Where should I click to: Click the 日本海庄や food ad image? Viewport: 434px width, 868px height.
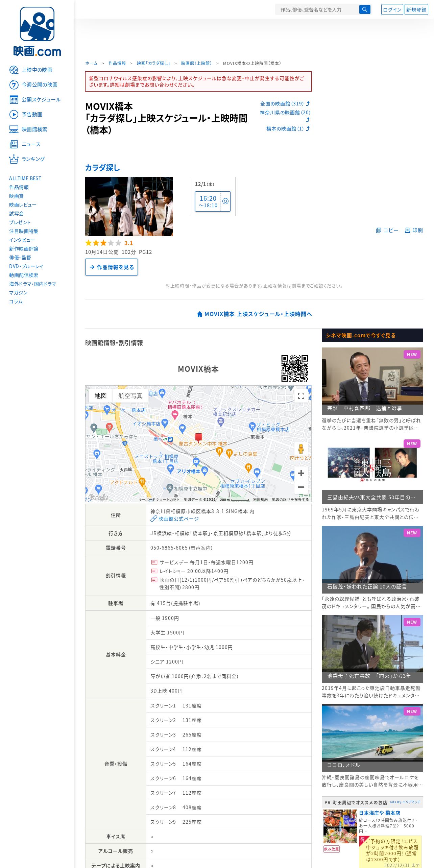coord(340,826)
